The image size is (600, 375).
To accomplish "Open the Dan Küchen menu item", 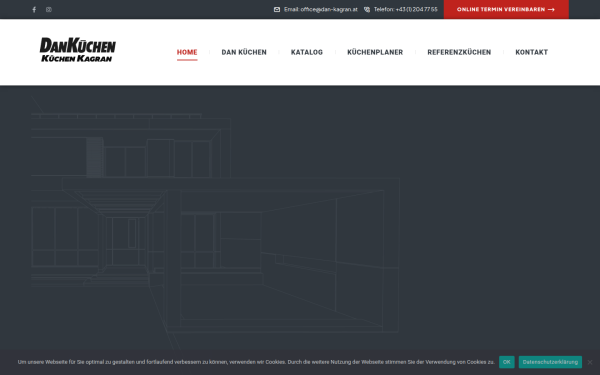I will [244, 52].
